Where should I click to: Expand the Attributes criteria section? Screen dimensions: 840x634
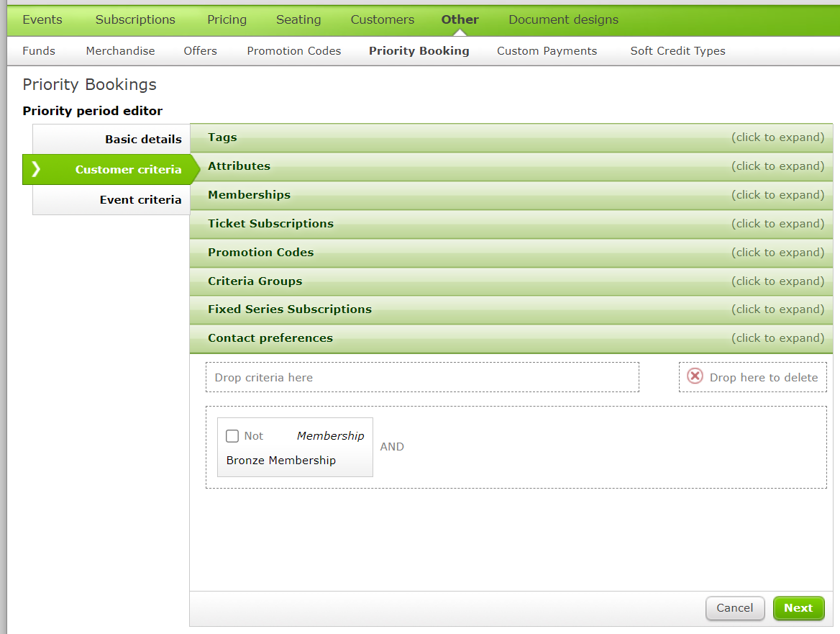click(x=511, y=167)
